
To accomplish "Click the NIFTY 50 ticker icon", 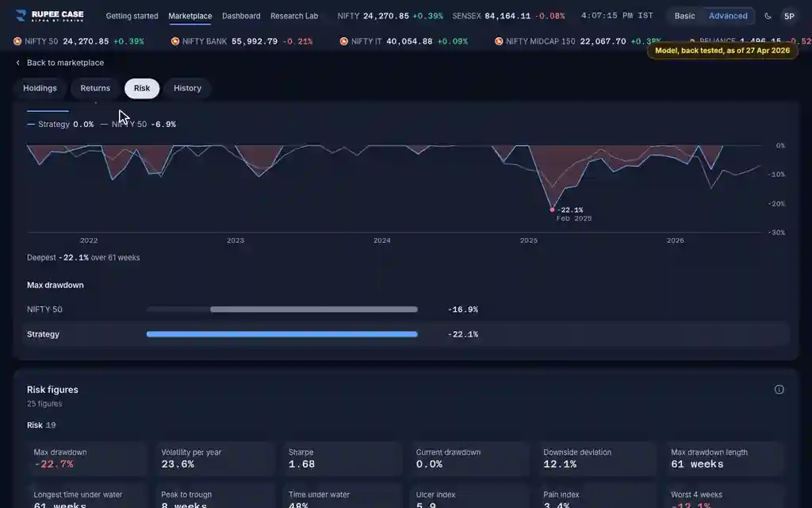I will (x=17, y=41).
